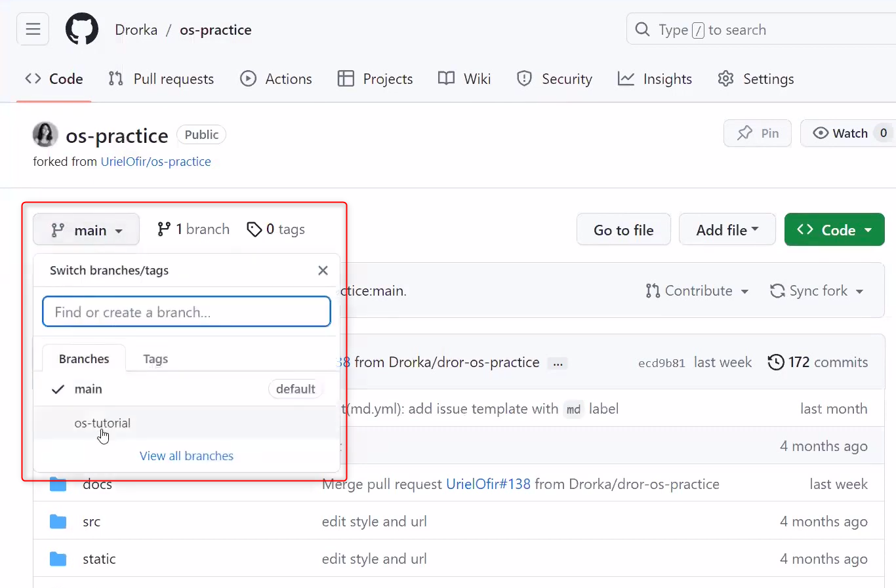
Task: Open the Security tab
Action: point(554,79)
